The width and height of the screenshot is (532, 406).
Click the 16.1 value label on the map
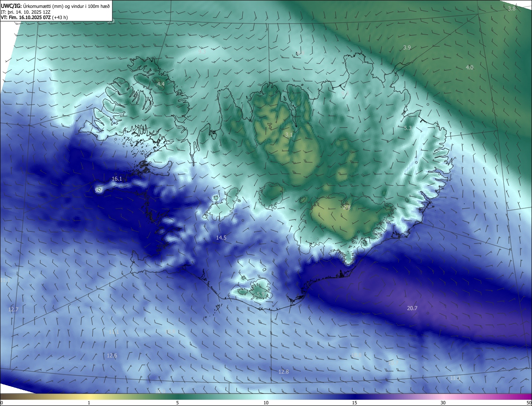117,179
